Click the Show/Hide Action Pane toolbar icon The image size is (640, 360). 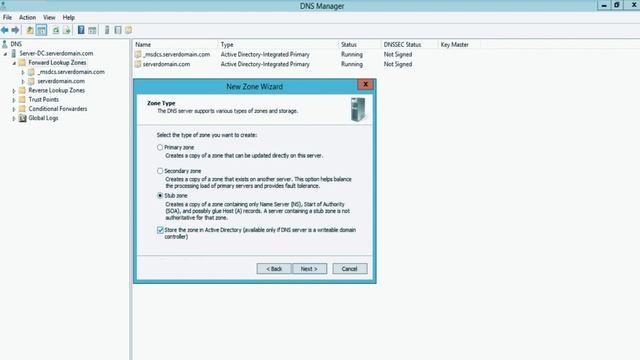(x=92, y=30)
